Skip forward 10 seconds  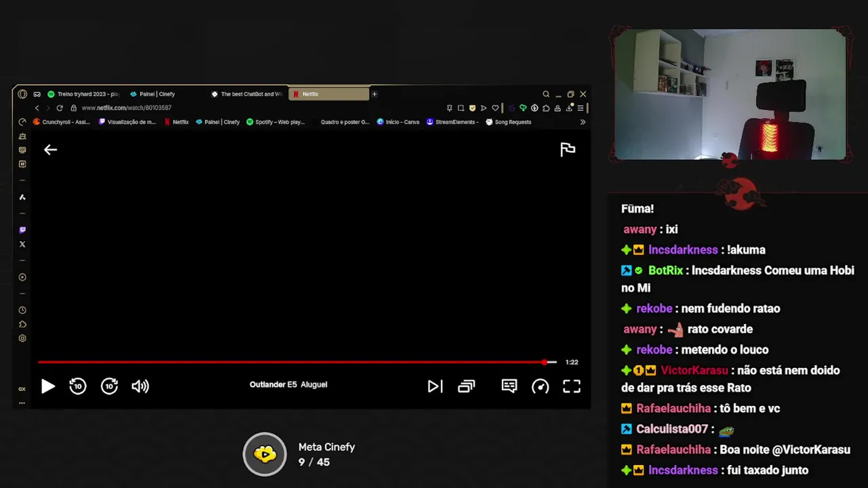(109, 386)
